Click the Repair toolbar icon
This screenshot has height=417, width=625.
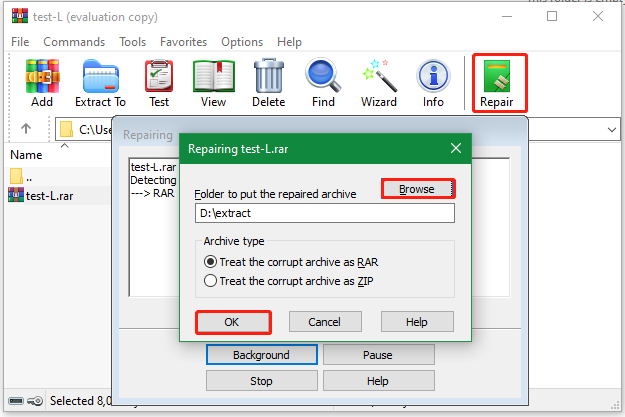(x=497, y=82)
